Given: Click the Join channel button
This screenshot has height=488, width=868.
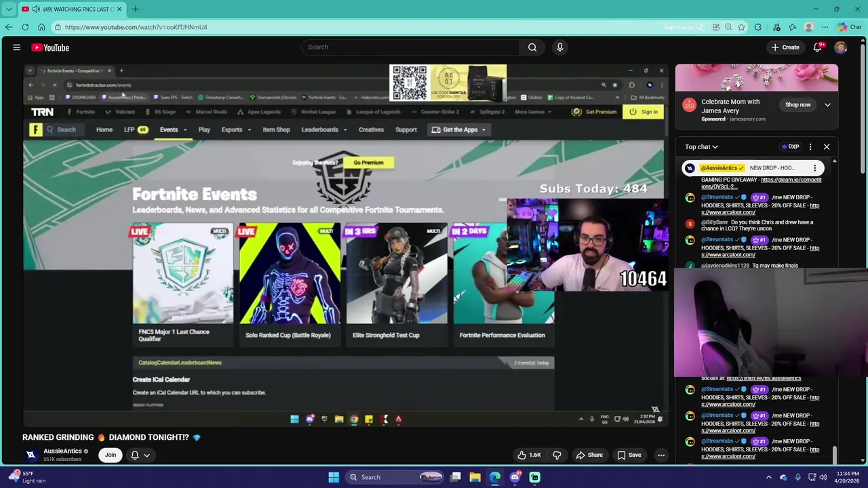Looking at the screenshot, I should tap(111, 455).
